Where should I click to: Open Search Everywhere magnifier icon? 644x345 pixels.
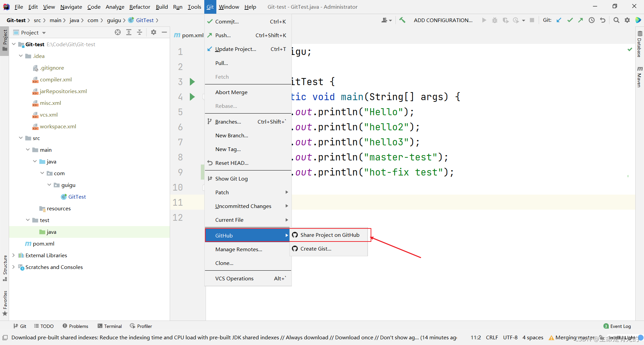616,20
